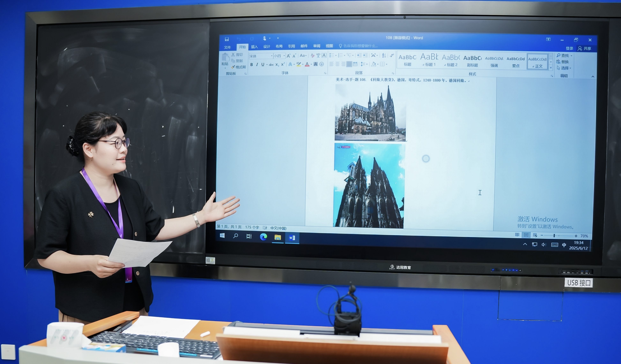Click the Clear Formatting eraser icon
This screenshot has width=621, height=364.
(312, 56)
